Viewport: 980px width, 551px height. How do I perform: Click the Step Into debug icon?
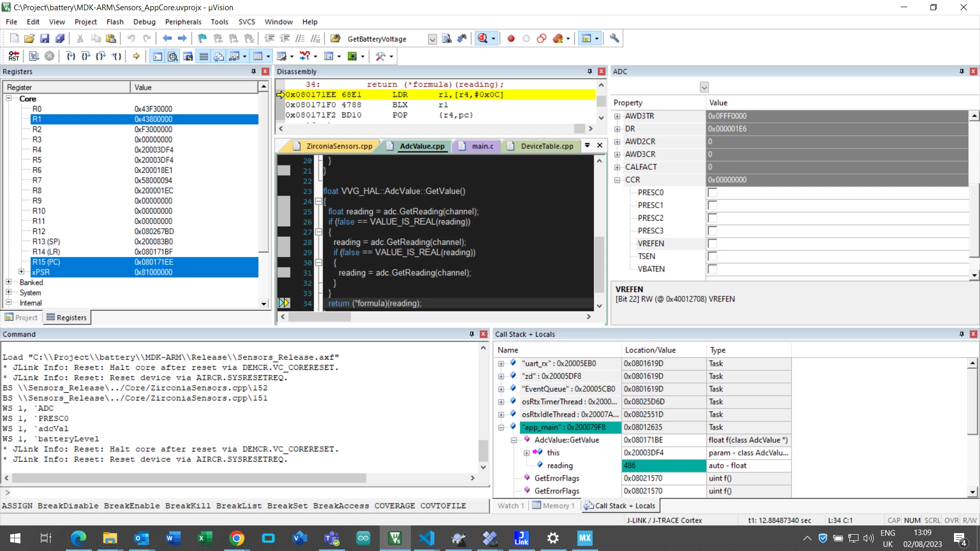tap(71, 56)
